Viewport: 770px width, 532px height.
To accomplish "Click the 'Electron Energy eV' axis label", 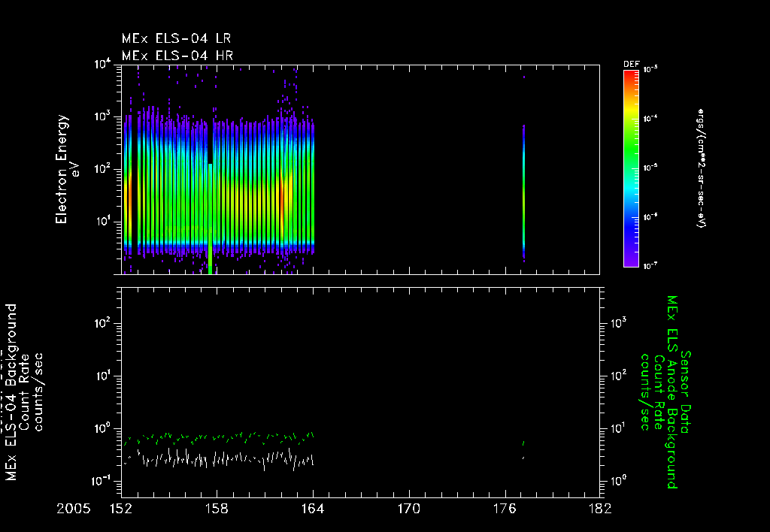I will click(67, 169).
